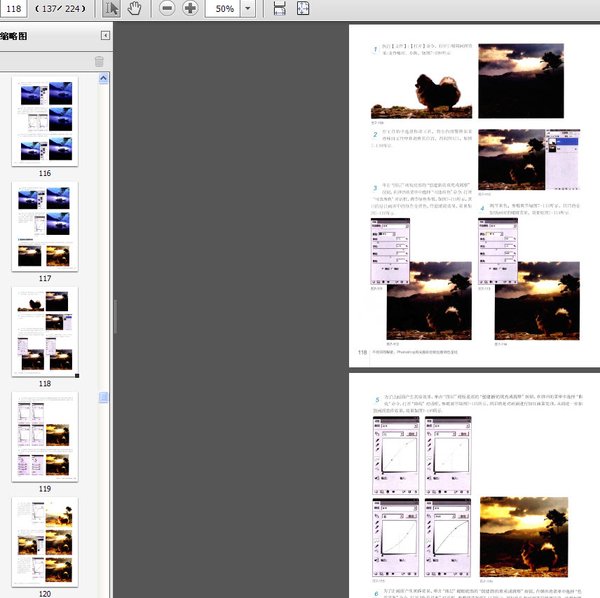
Task: Click the fit one full page icon
Action: coord(303,8)
